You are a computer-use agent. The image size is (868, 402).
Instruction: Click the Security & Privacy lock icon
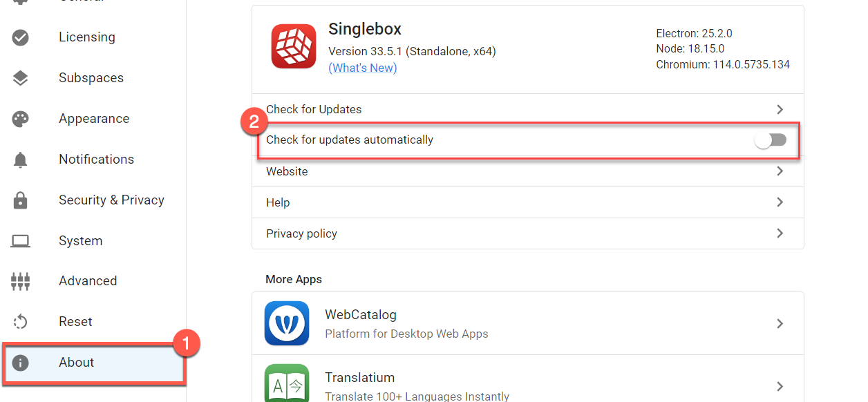tap(21, 200)
